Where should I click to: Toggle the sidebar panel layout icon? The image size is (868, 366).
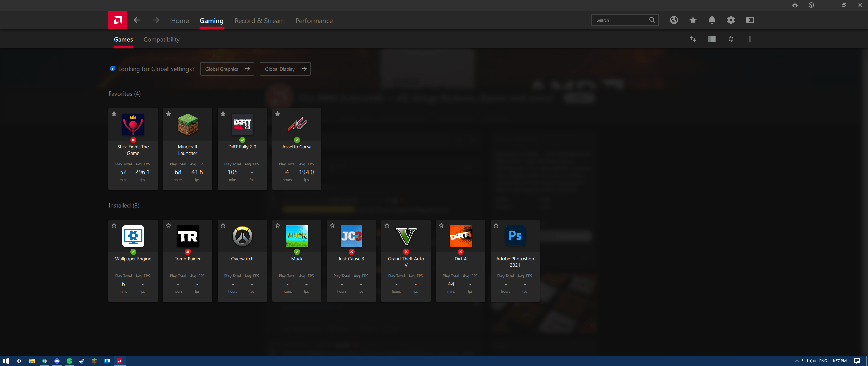tap(750, 20)
